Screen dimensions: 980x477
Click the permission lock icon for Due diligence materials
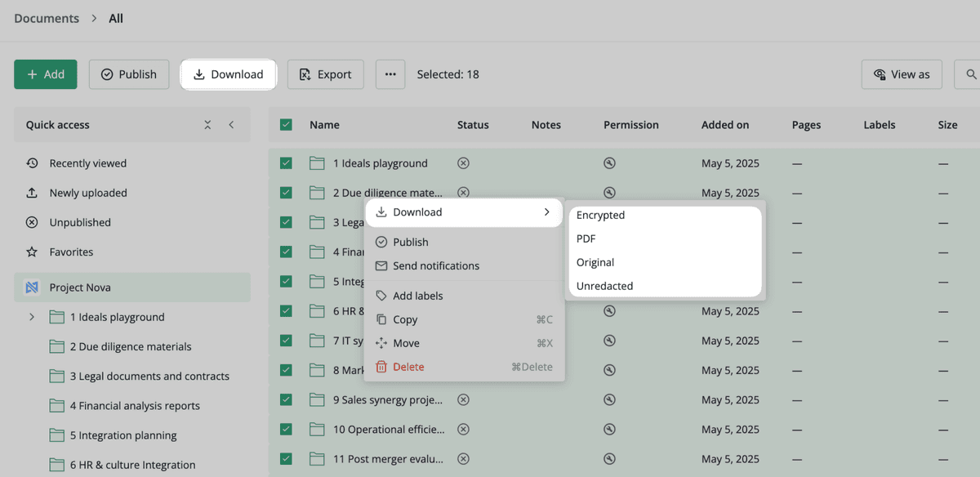pyautogui.click(x=609, y=192)
